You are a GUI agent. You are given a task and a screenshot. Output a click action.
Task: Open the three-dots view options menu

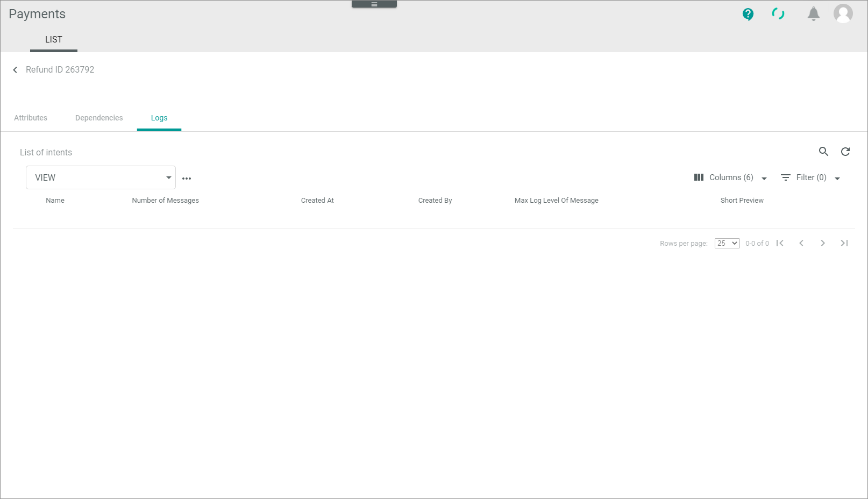(187, 179)
